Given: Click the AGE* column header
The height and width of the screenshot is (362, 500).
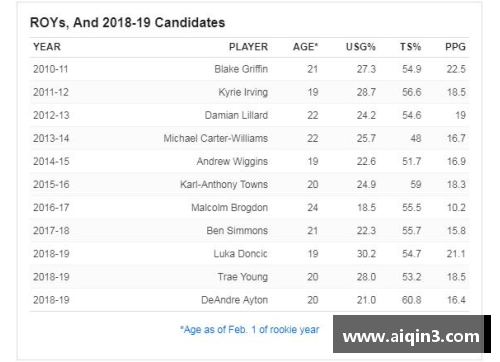Looking at the screenshot, I should (305, 47).
